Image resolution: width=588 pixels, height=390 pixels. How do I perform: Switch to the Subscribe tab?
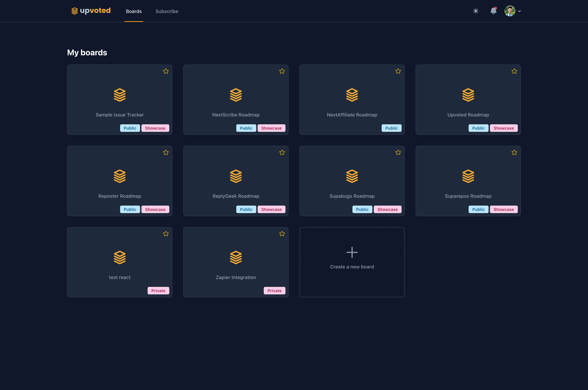(x=166, y=11)
